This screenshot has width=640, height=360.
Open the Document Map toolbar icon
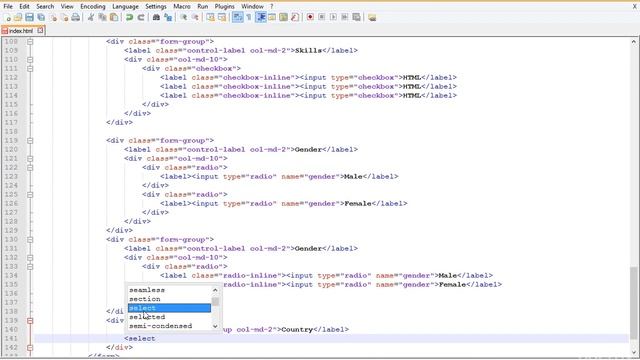[283, 18]
